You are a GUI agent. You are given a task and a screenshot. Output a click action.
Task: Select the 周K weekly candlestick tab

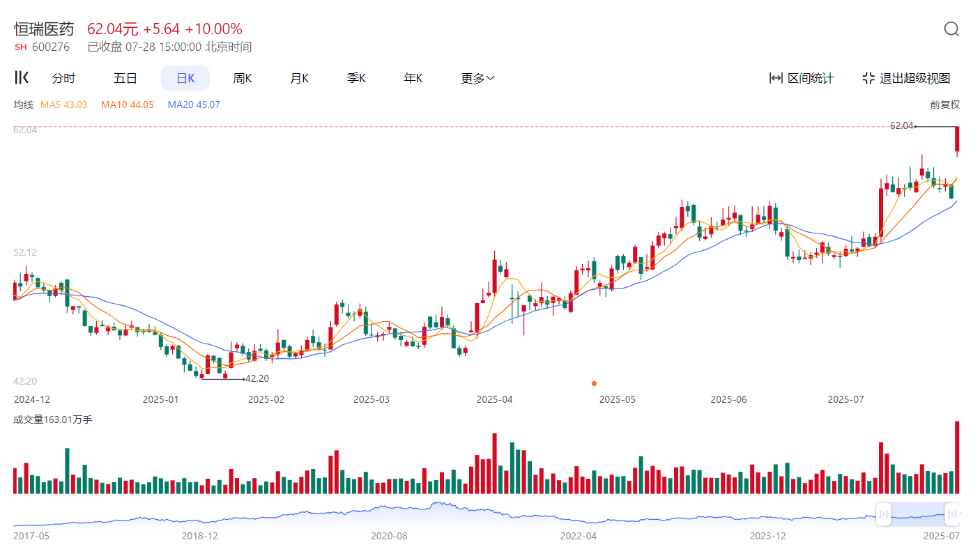pos(243,78)
